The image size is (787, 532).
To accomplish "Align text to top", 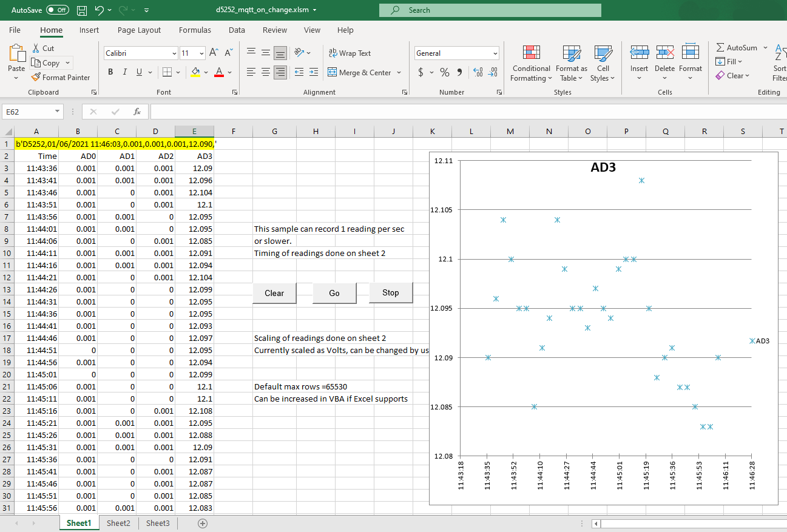I will (251, 53).
